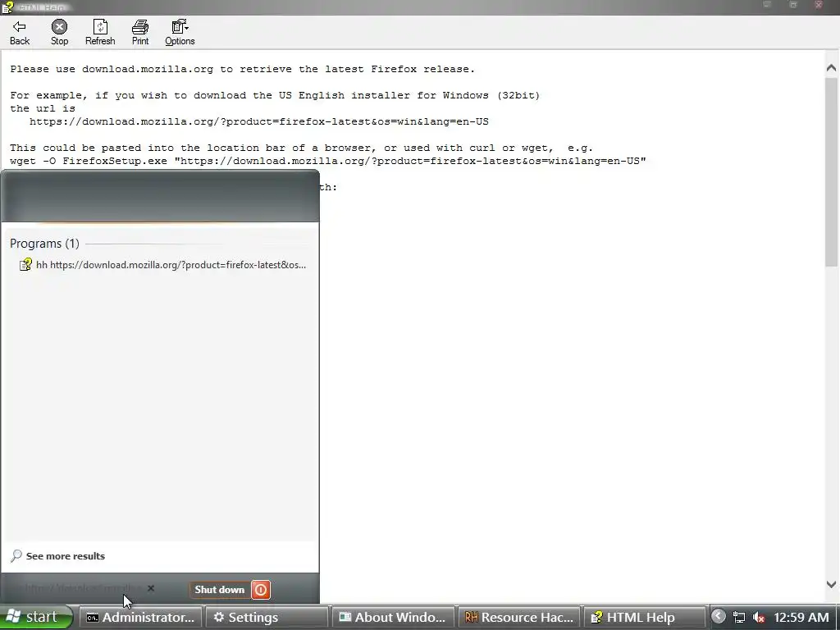Go Back in the HTML Help toolbar
Screen dimensions: 840x630
coord(20,33)
